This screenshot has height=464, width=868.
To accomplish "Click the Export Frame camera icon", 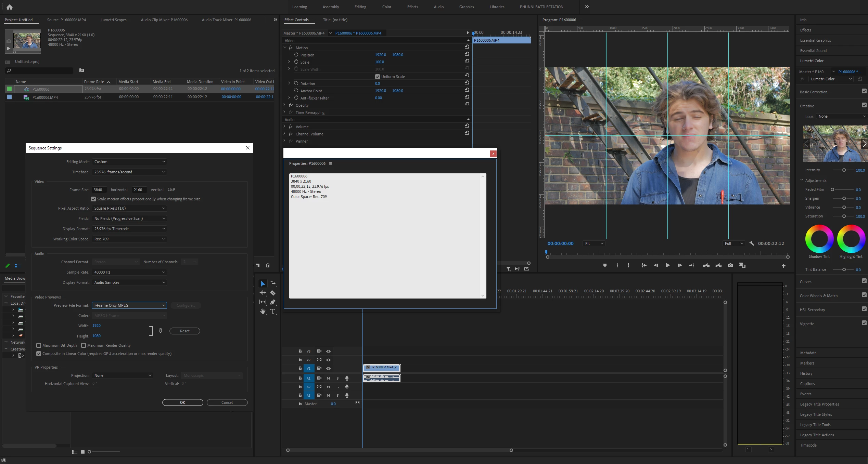I will tap(730, 265).
